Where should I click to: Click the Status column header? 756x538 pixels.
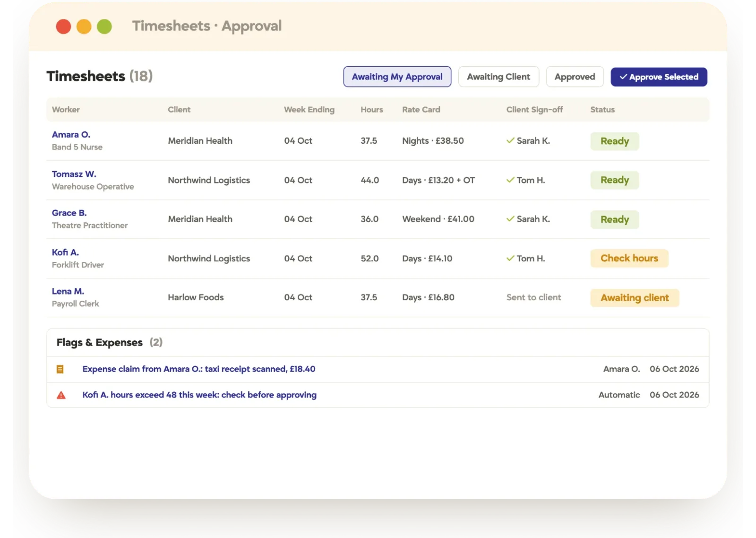click(x=602, y=110)
